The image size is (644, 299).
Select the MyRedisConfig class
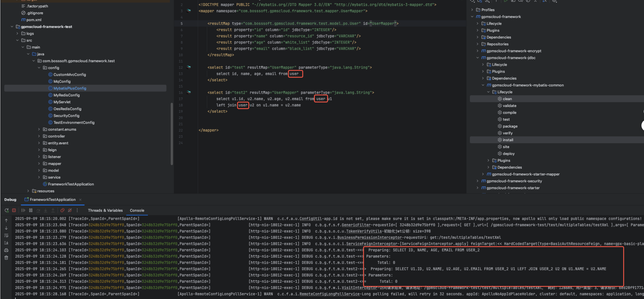point(67,95)
